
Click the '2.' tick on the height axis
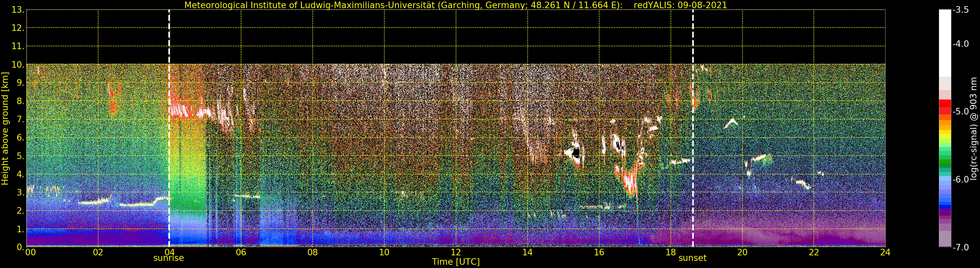(20, 211)
